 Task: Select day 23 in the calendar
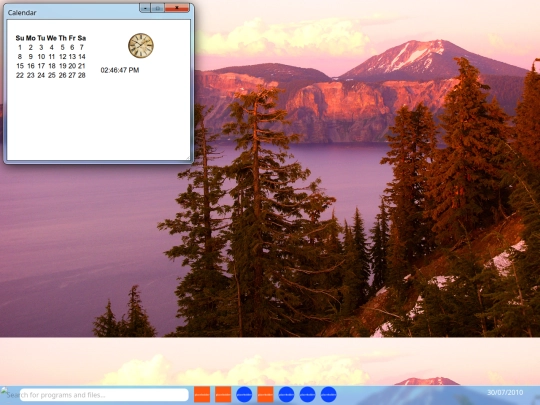(x=31, y=75)
